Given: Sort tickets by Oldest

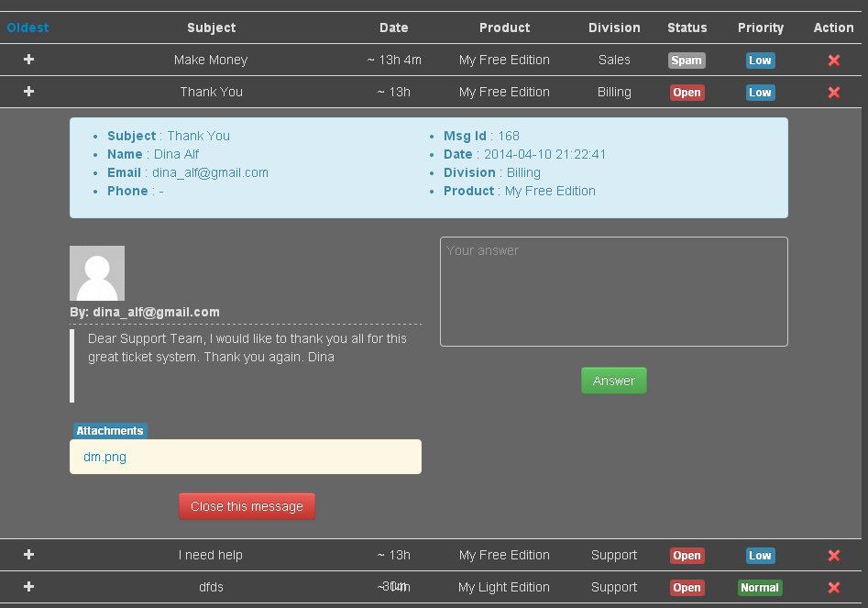Looking at the screenshot, I should (x=27, y=28).
